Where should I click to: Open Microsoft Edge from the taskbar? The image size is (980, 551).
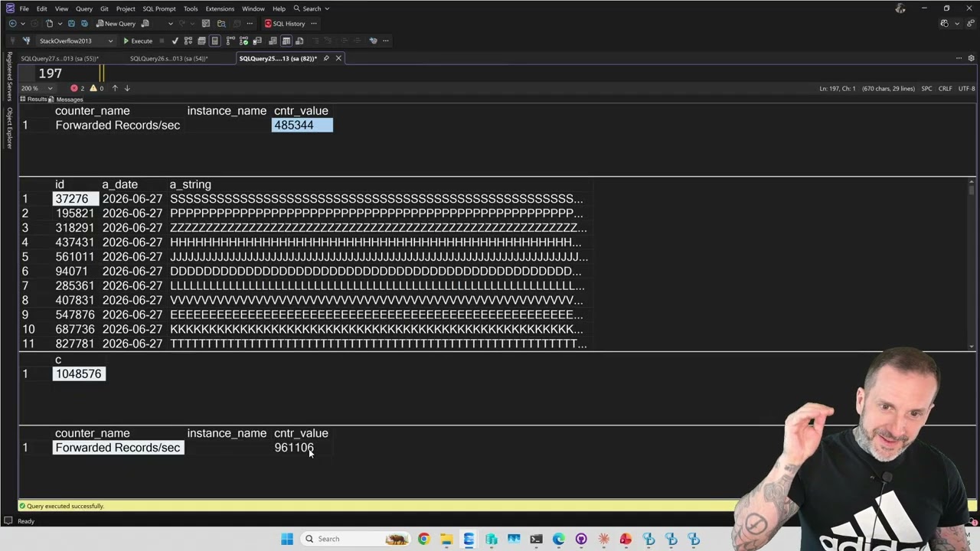558,539
